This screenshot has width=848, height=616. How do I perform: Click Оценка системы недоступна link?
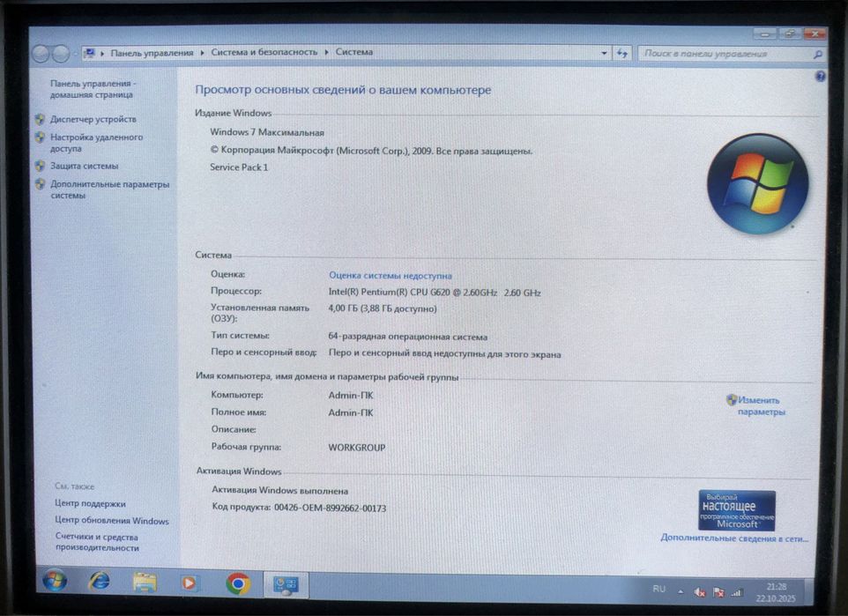click(x=390, y=275)
